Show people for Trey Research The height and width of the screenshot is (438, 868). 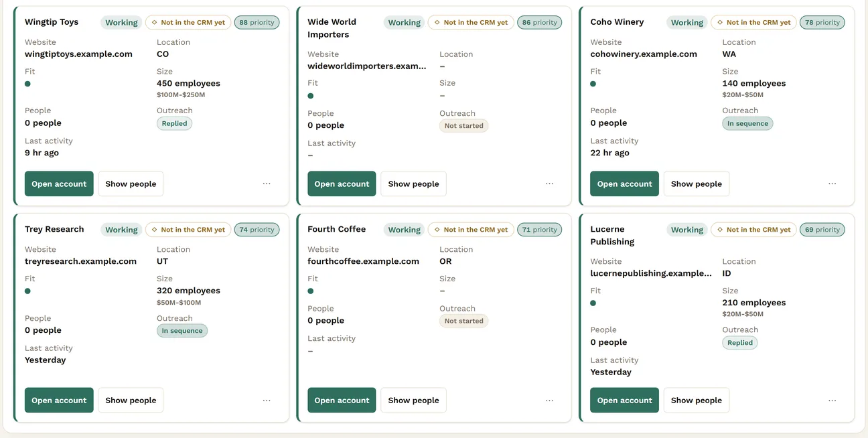(131, 400)
